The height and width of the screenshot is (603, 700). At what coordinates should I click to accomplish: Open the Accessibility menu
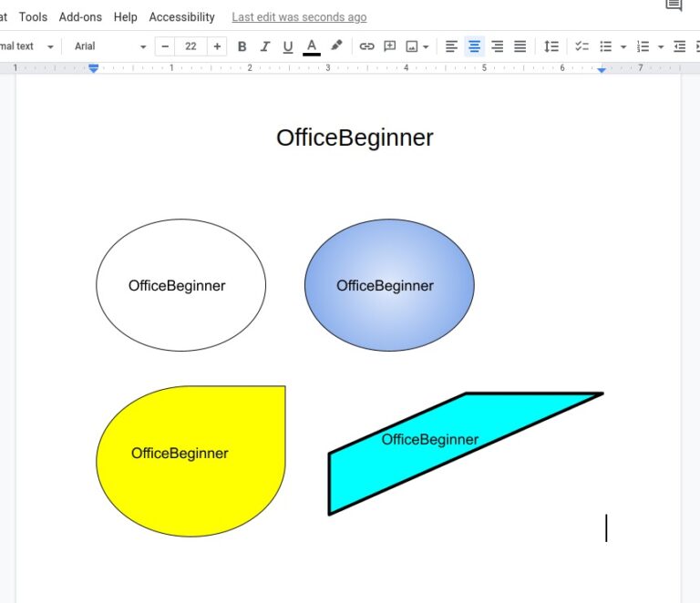[181, 17]
